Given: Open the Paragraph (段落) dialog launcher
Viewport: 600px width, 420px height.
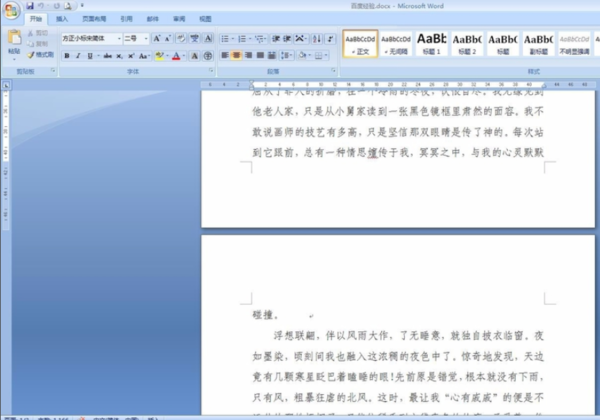Looking at the screenshot, I should coord(334,71).
